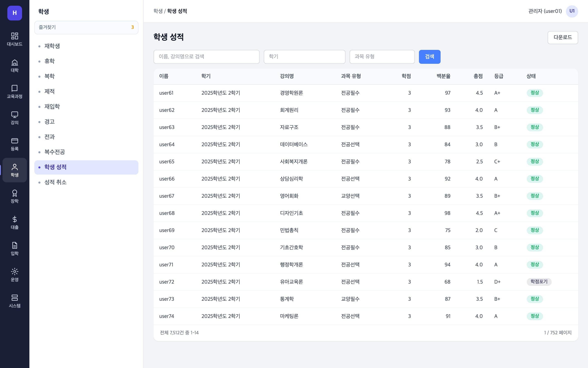Open the 학기 semester filter
This screenshot has height=368, width=588.
click(304, 57)
